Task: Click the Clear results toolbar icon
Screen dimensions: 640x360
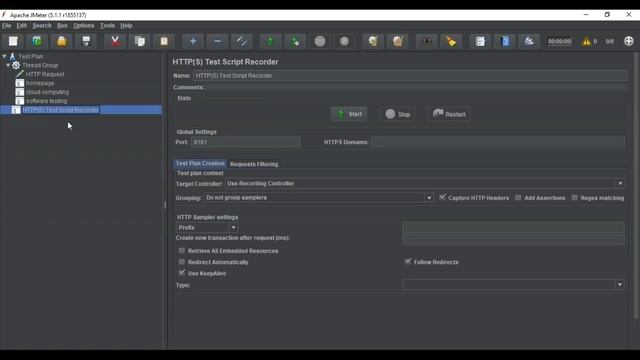Action: (373, 41)
